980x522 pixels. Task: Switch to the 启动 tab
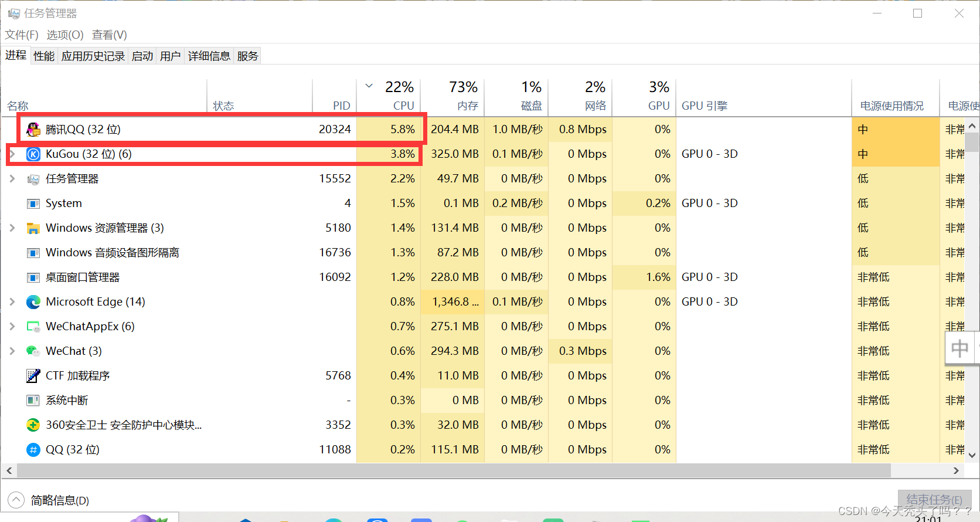point(142,56)
